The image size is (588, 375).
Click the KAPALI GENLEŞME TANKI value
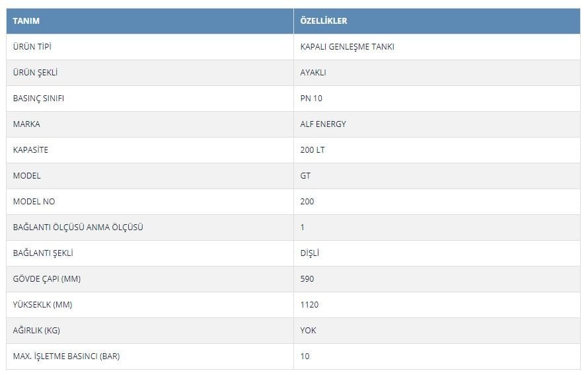(348, 47)
